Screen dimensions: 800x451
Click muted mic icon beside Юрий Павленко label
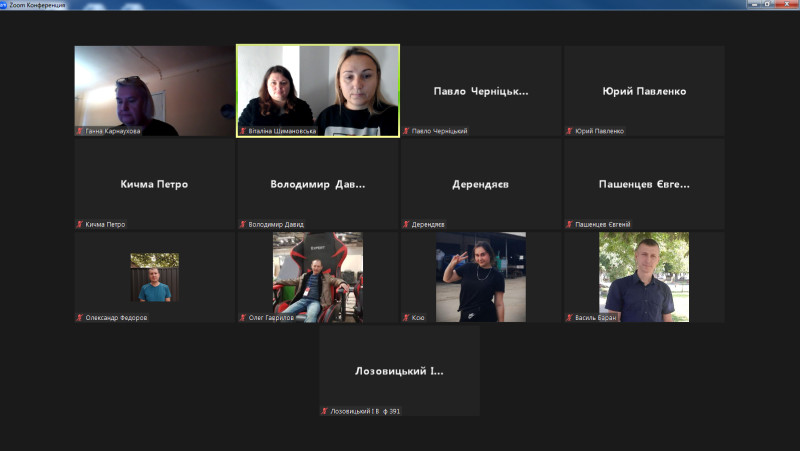point(570,131)
